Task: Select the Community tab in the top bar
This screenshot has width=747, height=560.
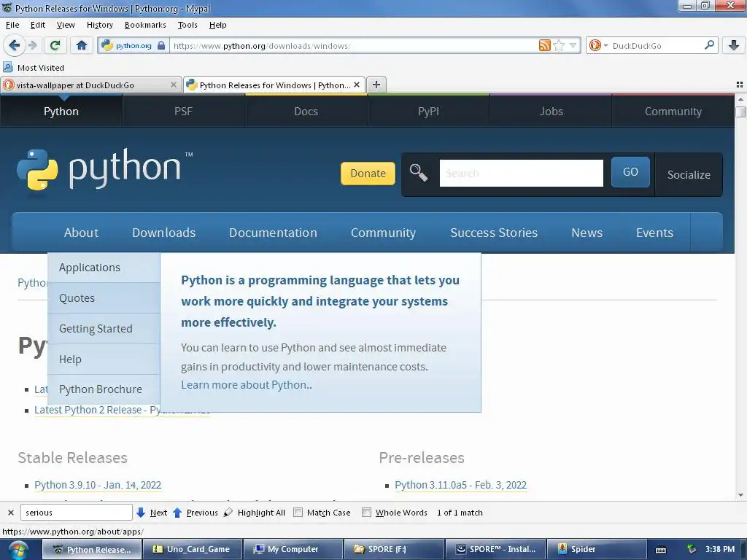Action: (x=673, y=111)
